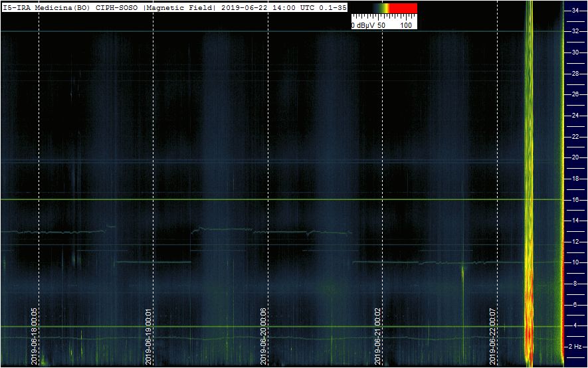Viewport: 588px width, 368px height.
Task: Click the 2019-06-20 00:06 time marker
Action: (x=263, y=336)
